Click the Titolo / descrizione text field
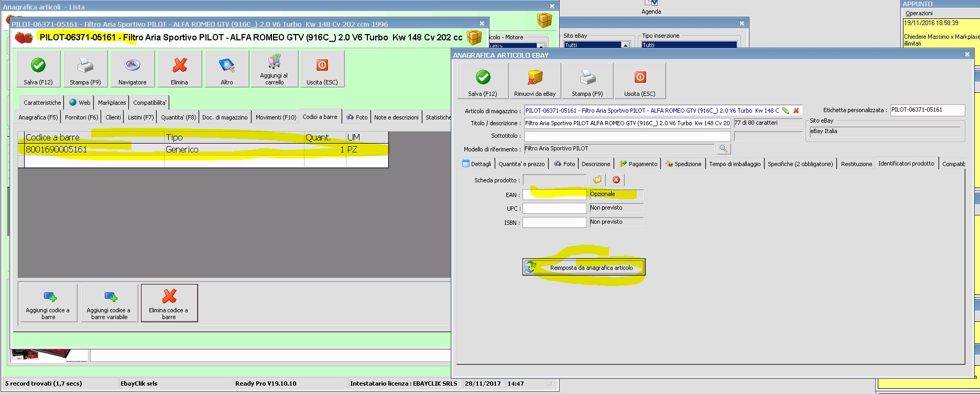This screenshot has width=980, height=394. [627, 123]
